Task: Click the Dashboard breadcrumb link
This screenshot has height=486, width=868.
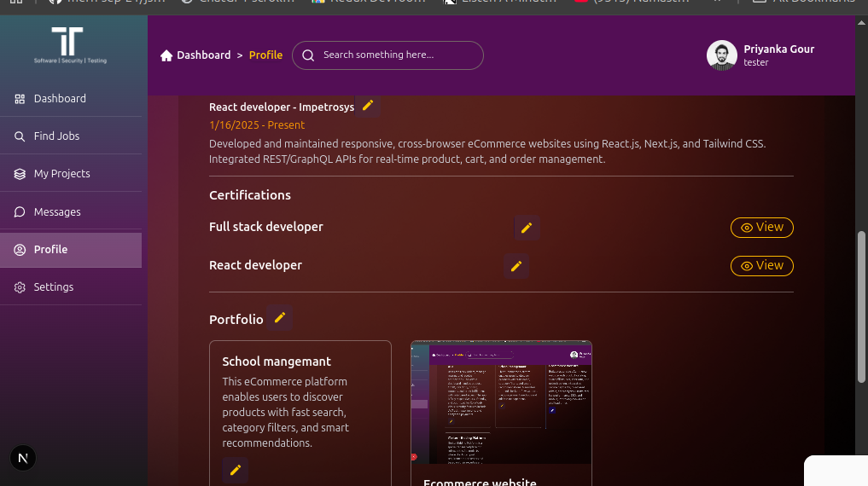Action: coord(203,55)
